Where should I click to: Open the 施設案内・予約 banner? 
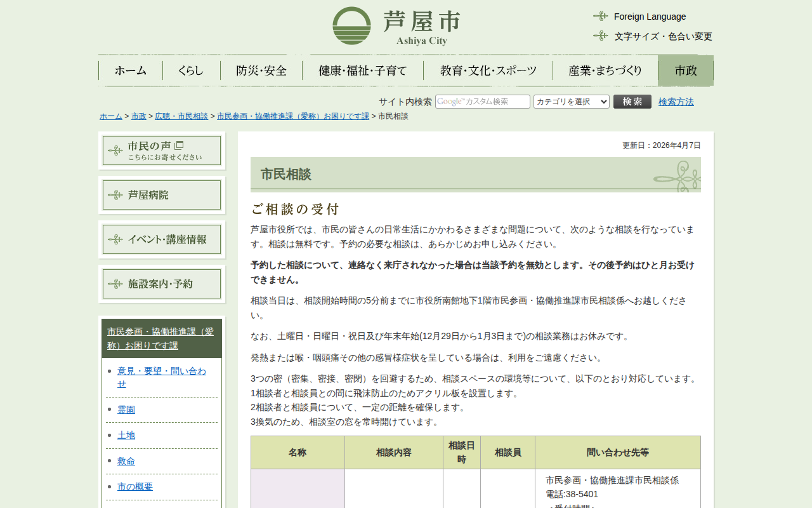pos(162,284)
